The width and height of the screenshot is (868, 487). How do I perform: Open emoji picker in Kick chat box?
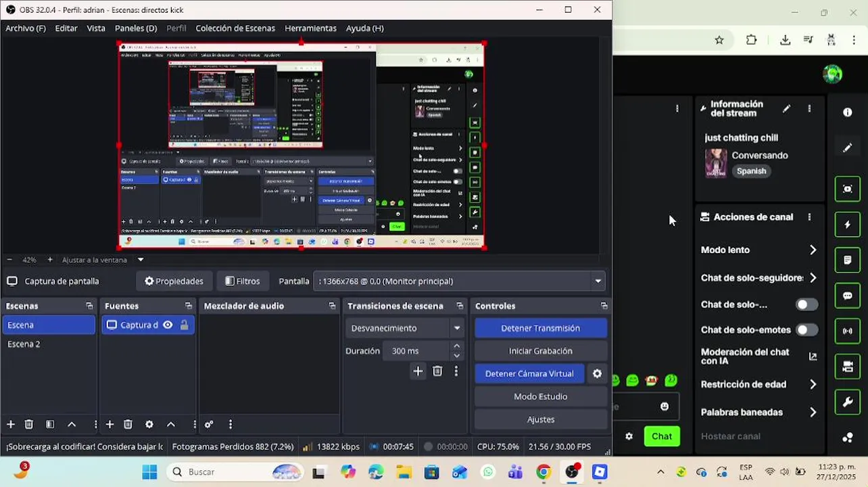coord(665,407)
